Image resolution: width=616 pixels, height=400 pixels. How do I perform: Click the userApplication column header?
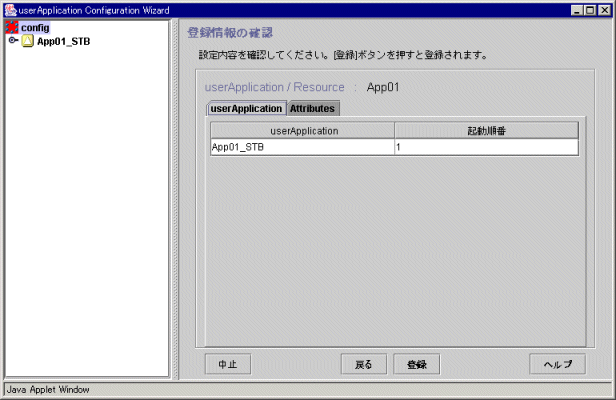[302, 131]
